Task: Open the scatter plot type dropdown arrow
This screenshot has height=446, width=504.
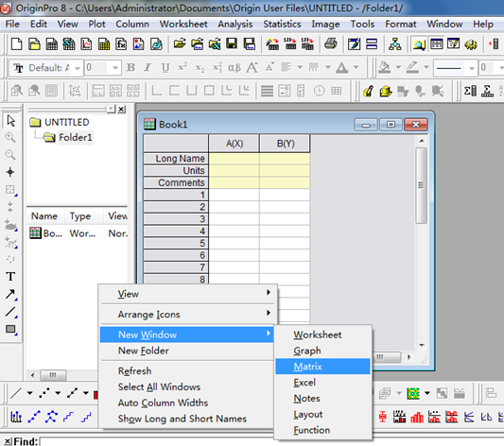Action: [58, 393]
